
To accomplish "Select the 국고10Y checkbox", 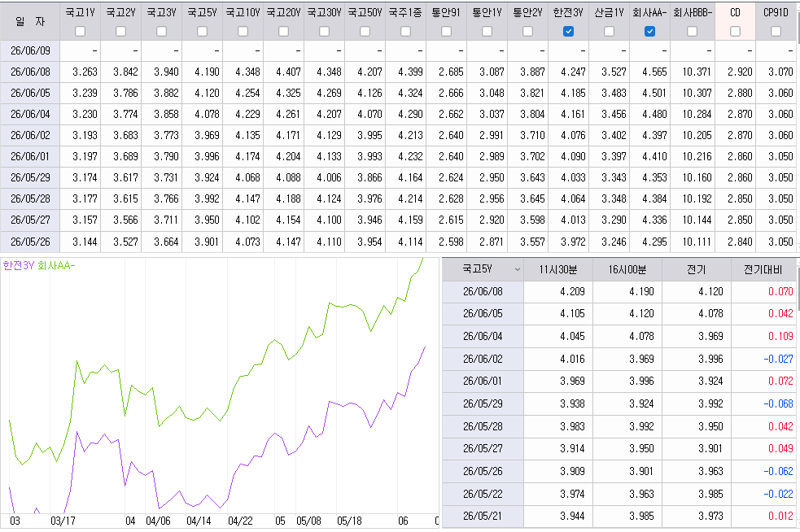I will [243, 32].
